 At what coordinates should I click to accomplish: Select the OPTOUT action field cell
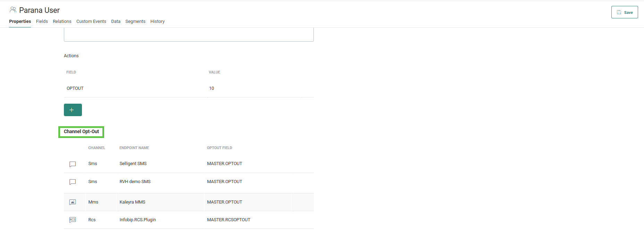pyautogui.click(x=75, y=88)
